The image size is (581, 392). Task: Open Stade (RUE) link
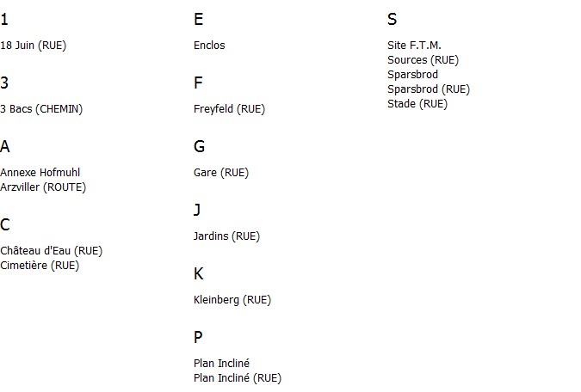point(417,104)
